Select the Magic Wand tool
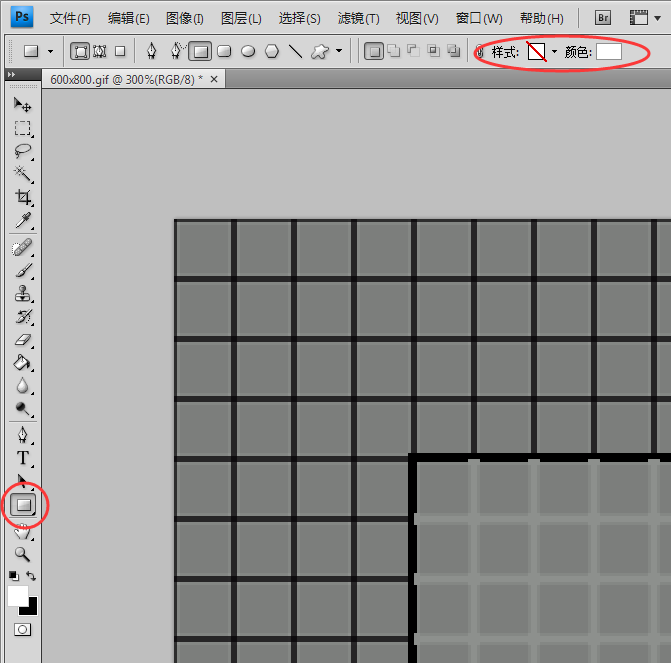Viewport: 671px width, 663px height. (22, 174)
